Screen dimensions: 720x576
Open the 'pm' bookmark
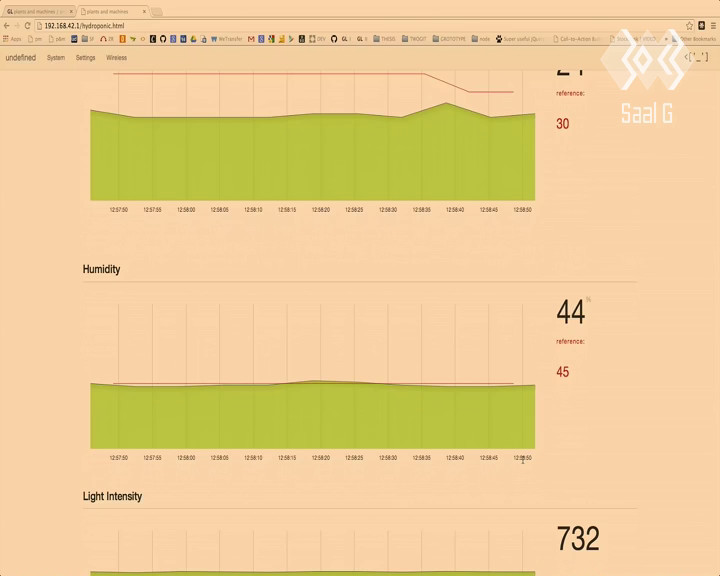click(35, 39)
